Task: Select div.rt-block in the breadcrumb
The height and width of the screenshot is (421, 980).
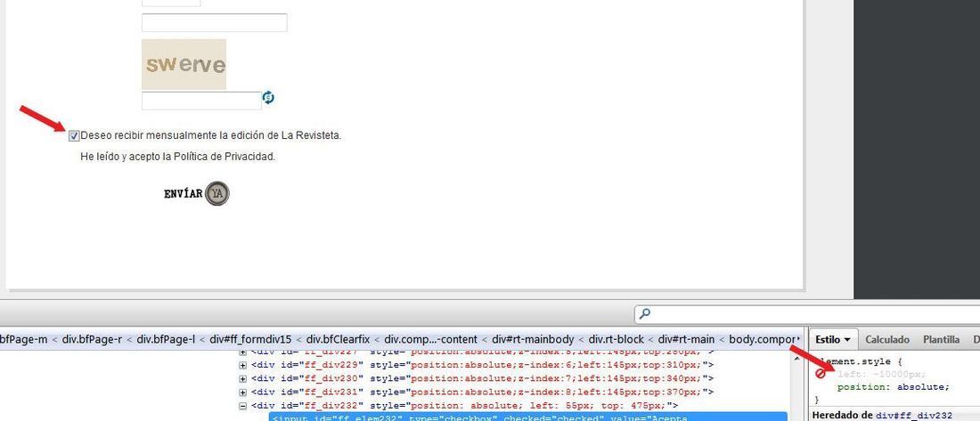Action: point(617,339)
